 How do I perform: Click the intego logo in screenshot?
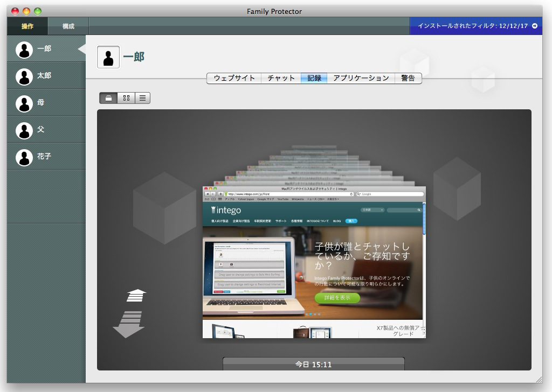[226, 210]
